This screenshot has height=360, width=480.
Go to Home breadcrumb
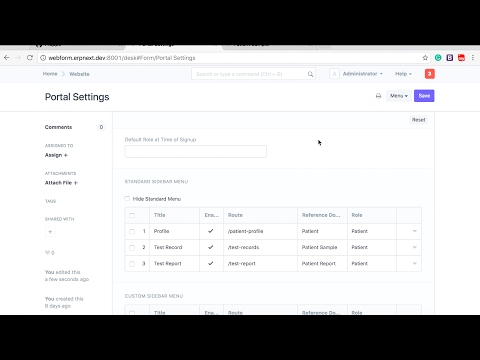(x=50, y=74)
